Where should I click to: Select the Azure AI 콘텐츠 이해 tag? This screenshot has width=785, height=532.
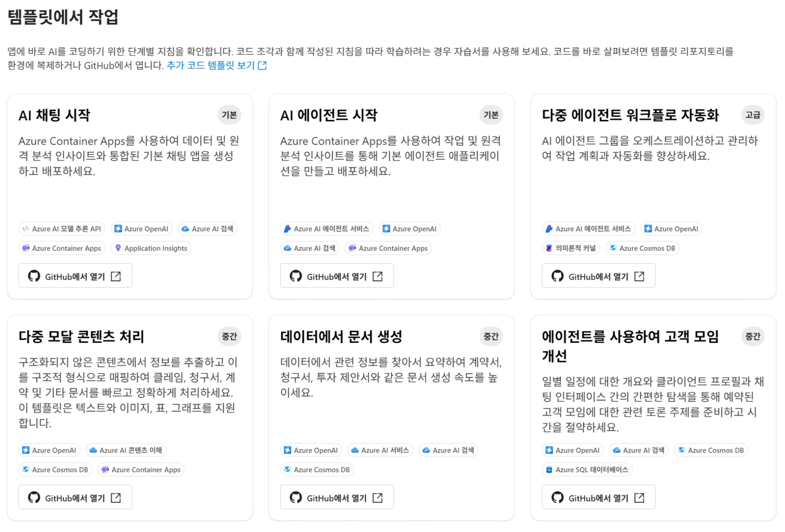tap(126, 450)
